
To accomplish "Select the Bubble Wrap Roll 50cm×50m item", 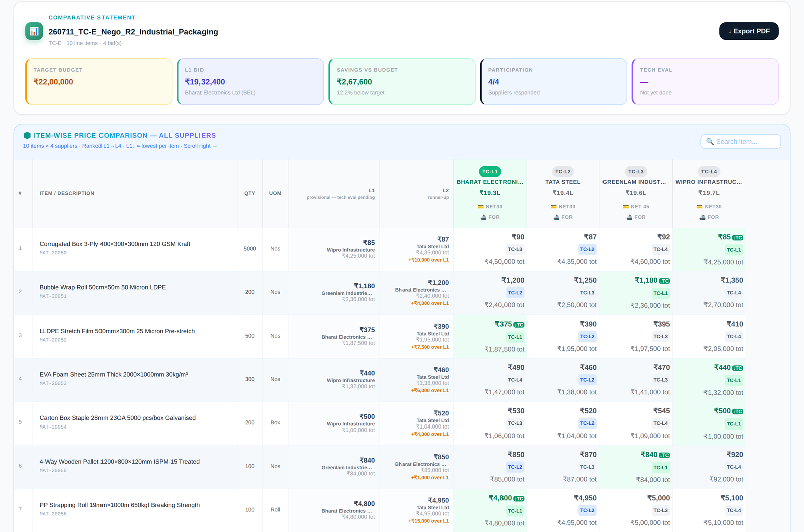I will point(103,287).
